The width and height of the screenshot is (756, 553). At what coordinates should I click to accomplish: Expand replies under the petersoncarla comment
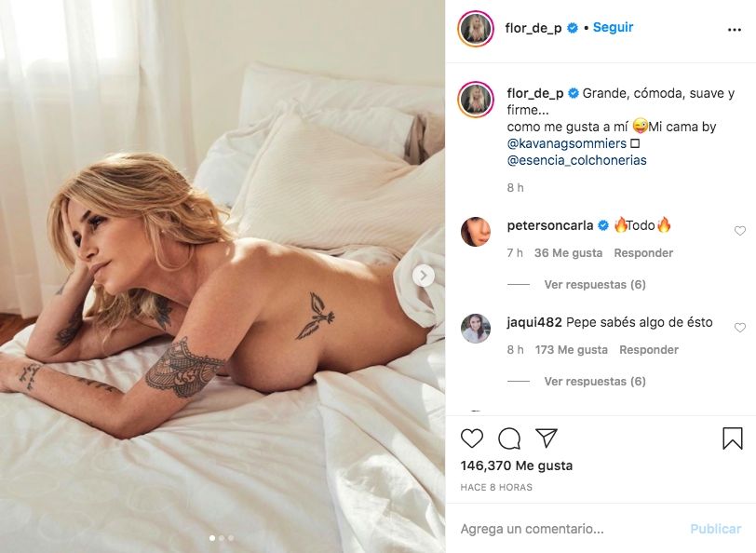595,285
